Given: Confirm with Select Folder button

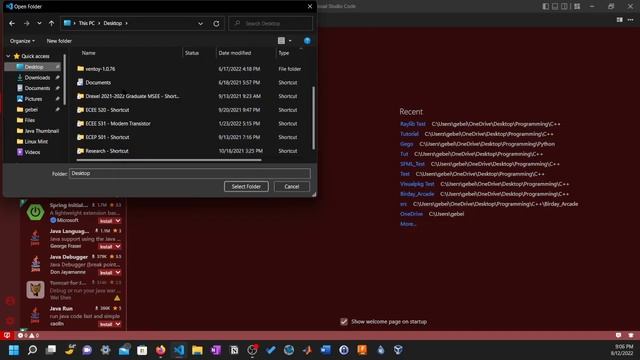Looking at the screenshot, I should [x=246, y=187].
